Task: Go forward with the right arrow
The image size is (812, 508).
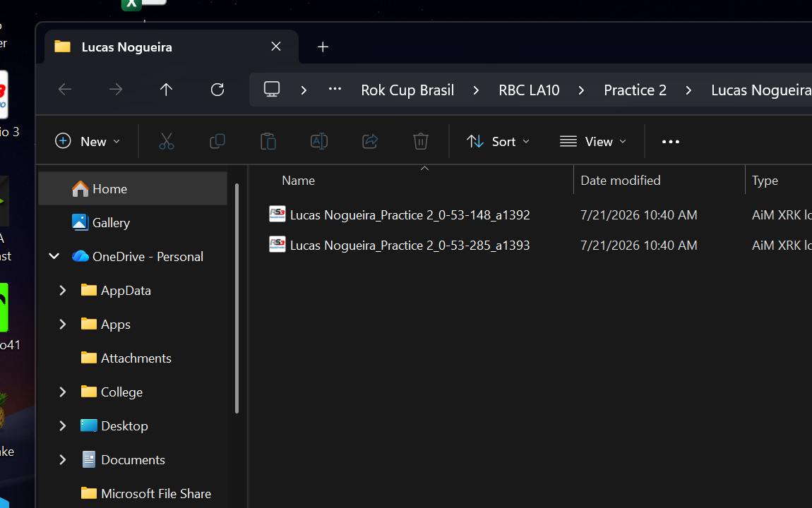Action: pos(116,90)
